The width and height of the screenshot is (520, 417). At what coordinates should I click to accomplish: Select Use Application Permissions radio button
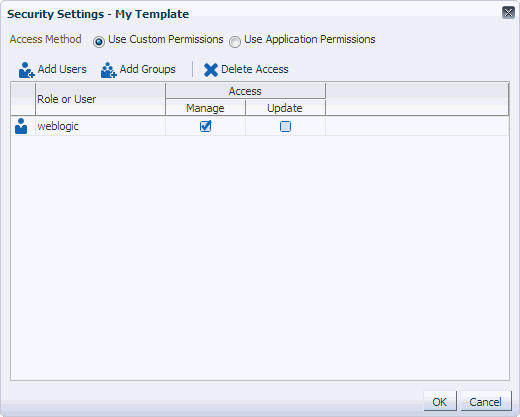tap(235, 42)
